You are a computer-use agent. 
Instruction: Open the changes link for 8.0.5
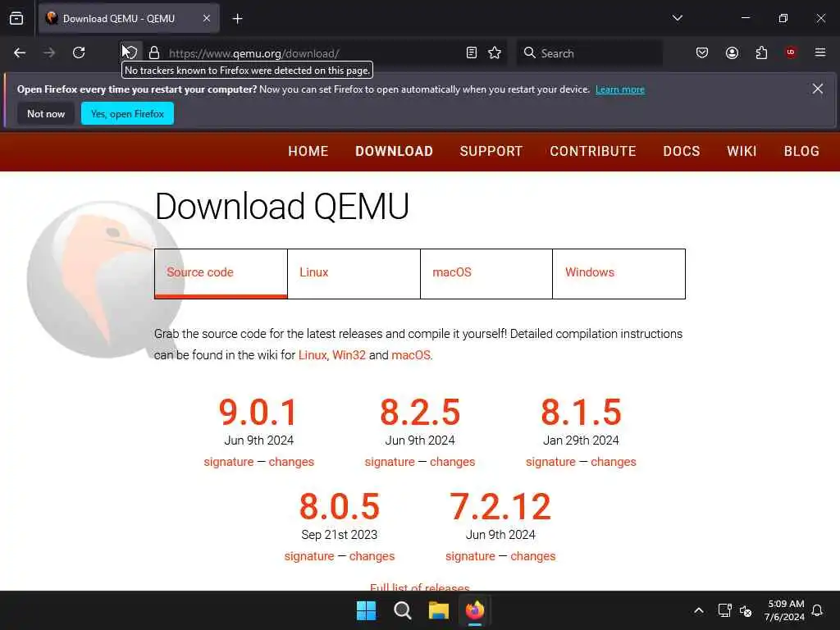[372, 556]
